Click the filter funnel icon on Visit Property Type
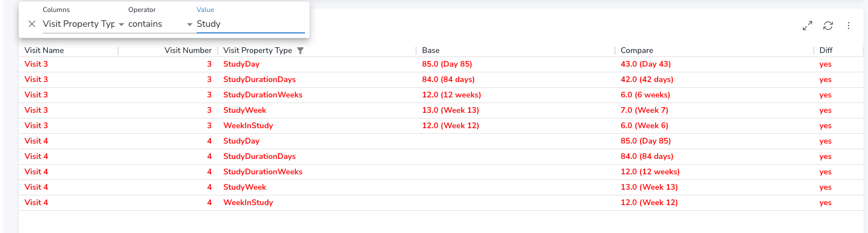This screenshot has height=233, width=868. (300, 51)
